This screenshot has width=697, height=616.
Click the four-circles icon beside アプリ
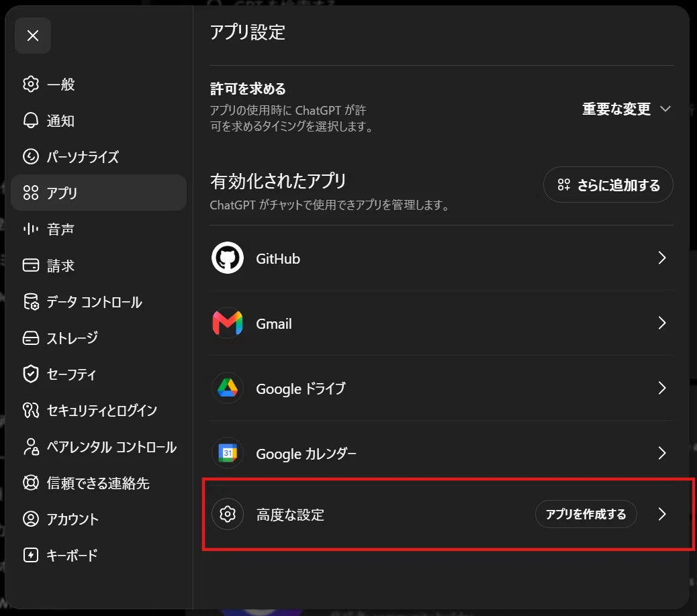click(x=31, y=193)
